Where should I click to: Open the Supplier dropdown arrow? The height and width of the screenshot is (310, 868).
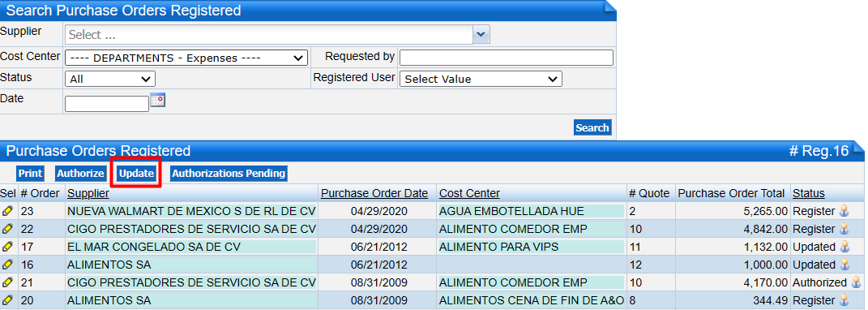coord(481,35)
